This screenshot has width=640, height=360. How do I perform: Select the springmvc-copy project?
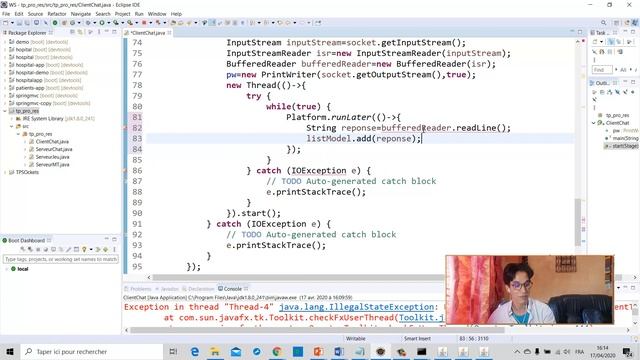click(49, 103)
